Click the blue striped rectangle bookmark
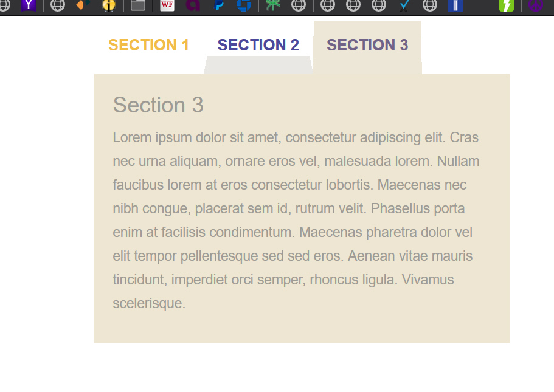 tap(455, 5)
